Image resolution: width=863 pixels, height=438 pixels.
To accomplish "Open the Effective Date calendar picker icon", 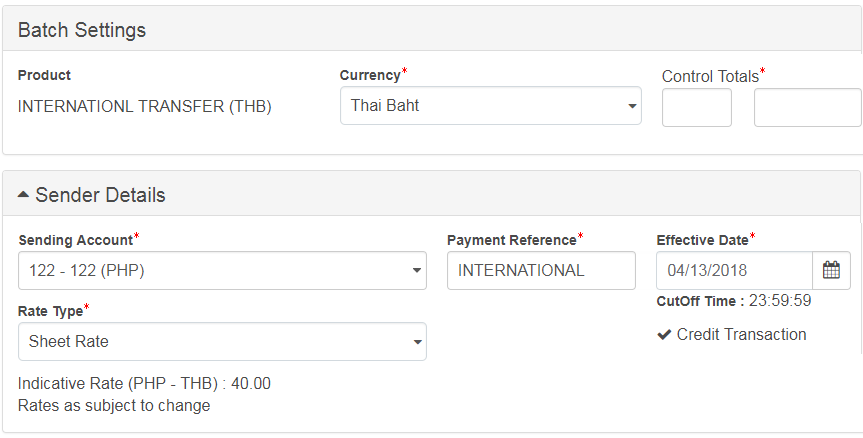I will [x=830, y=270].
